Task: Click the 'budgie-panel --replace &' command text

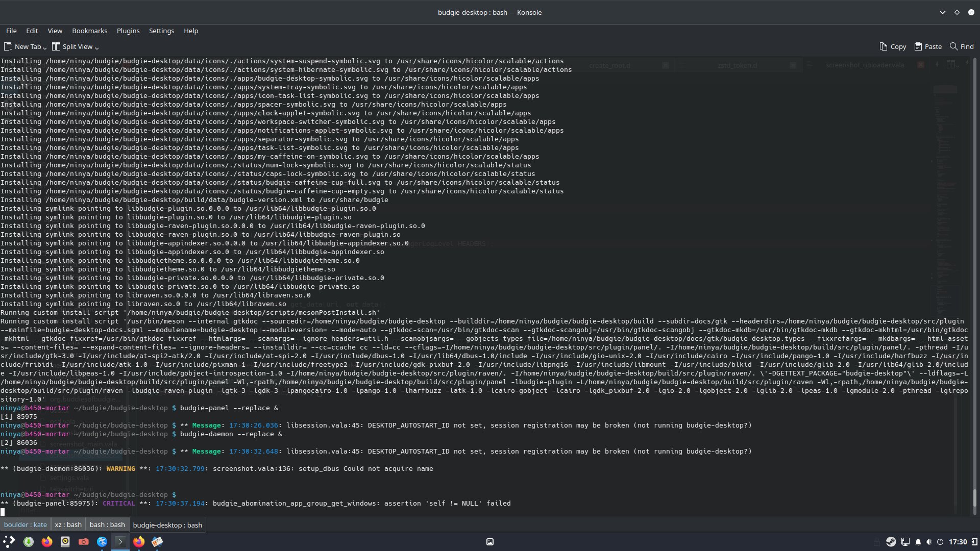Action: click(x=229, y=408)
